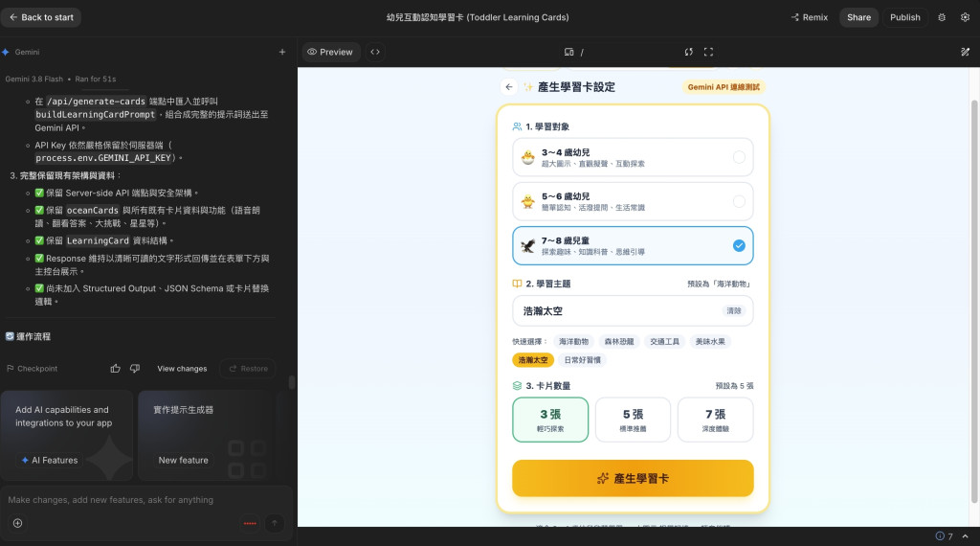This screenshot has height=546, width=980.
Task: Click the back arrow in the card settings header
Action: [x=509, y=87]
